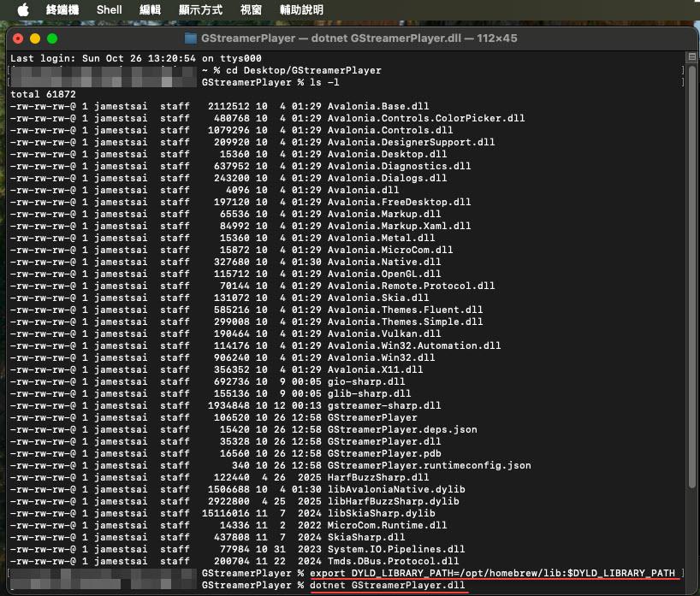Click the folder proxy icon in title bar
700x596 pixels.
coord(190,38)
